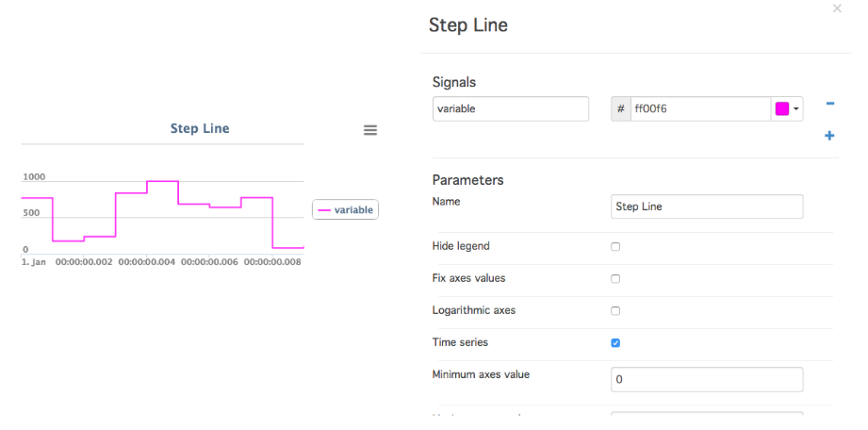Viewport: 868px width, 430px height.
Task: Toggle the Hide legend checkbox
Action: (x=615, y=246)
